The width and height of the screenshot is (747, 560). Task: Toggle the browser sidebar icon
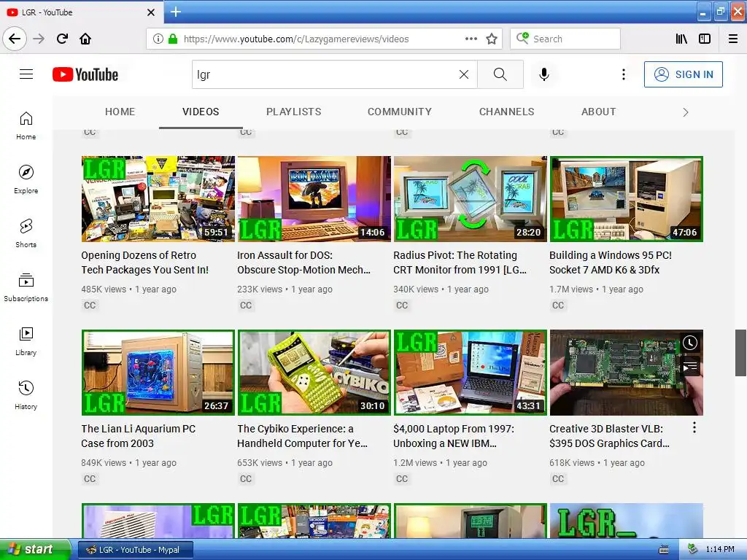click(705, 39)
